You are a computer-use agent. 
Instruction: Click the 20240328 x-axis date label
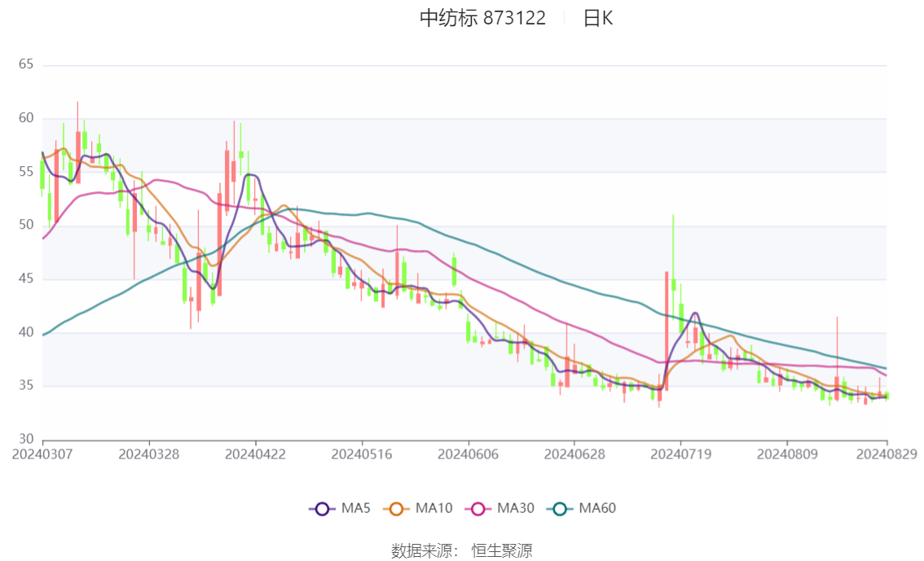(x=149, y=454)
